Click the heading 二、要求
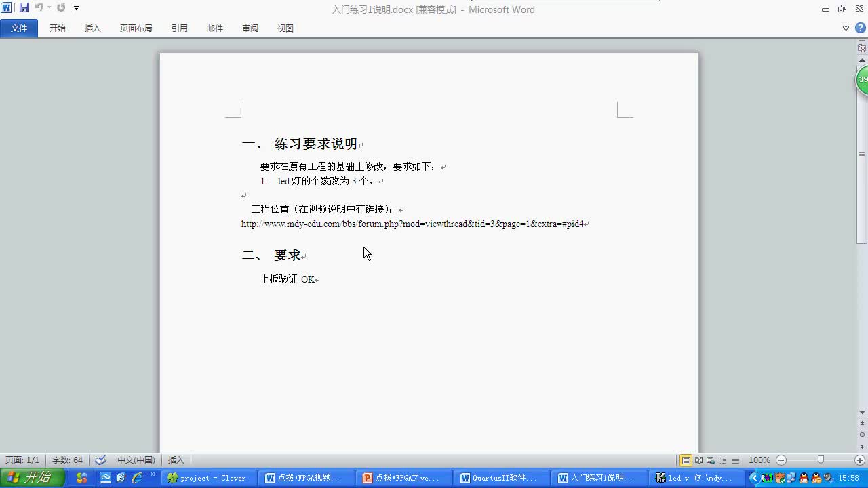This screenshot has height=488, width=868. tap(271, 256)
